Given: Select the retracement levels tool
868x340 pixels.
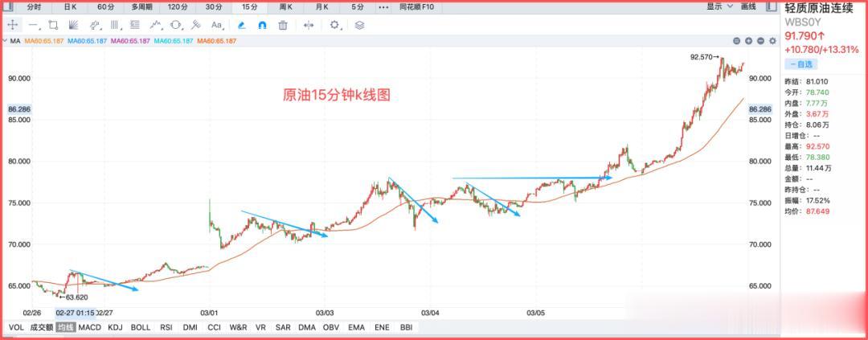Looking at the screenshot, I should [134, 25].
